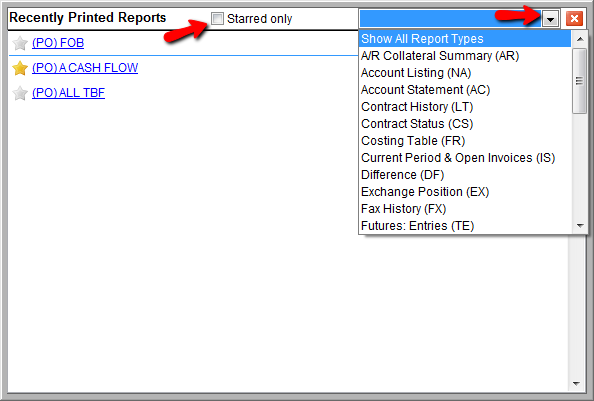This screenshot has height=401, width=594.
Task: Star the (PO) ALL TBF report
Action: point(20,93)
